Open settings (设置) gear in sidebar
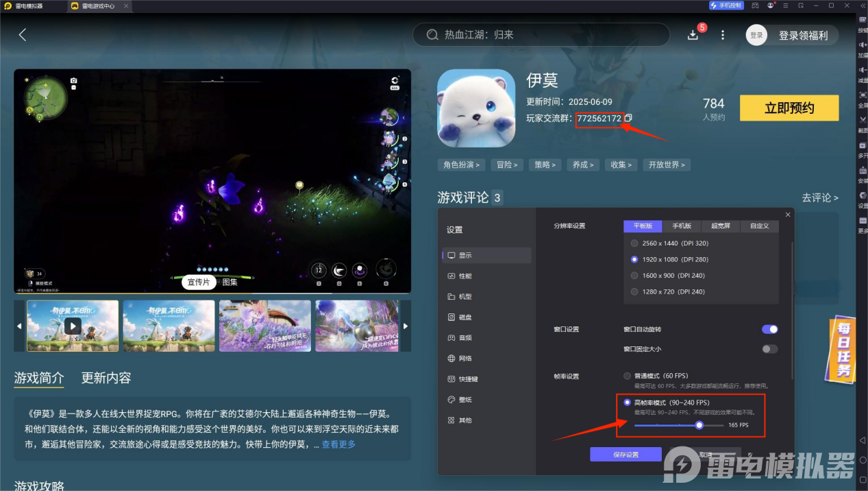This screenshot has width=868, height=491. pos(863,199)
